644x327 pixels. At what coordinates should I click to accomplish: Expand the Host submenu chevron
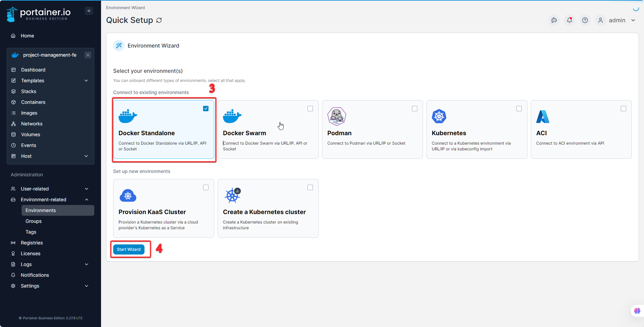(x=86, y=156)
